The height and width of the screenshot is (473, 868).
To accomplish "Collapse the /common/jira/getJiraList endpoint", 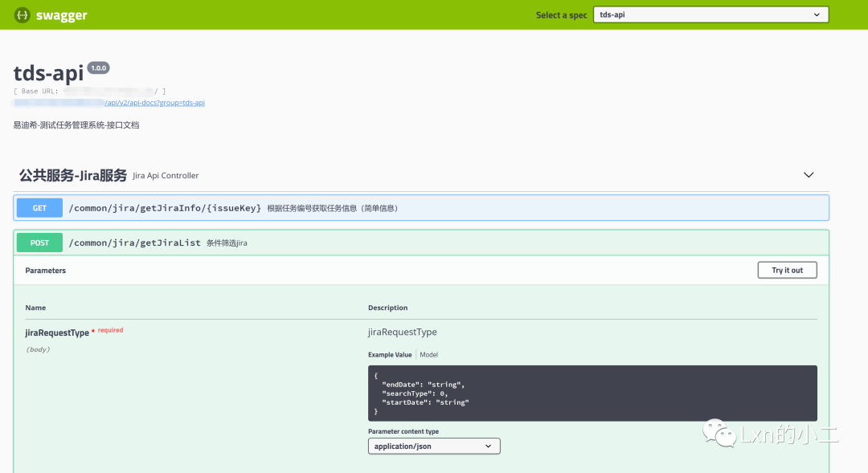I will (x=421, y=243).
